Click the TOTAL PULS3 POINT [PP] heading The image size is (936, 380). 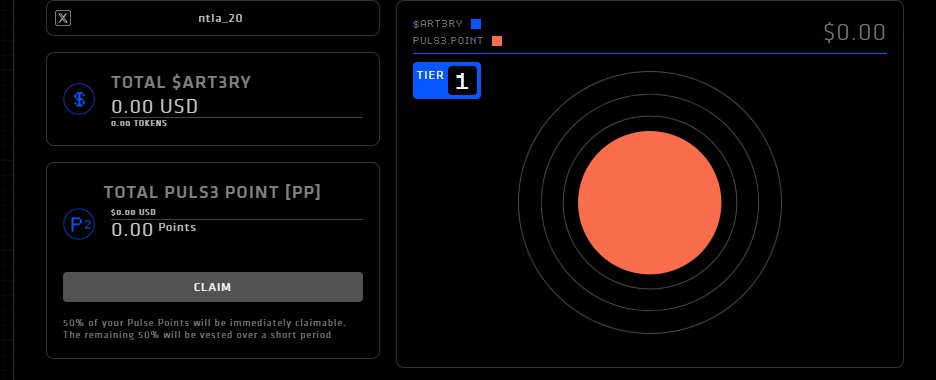pyautogui.click(x=213, y=192)
